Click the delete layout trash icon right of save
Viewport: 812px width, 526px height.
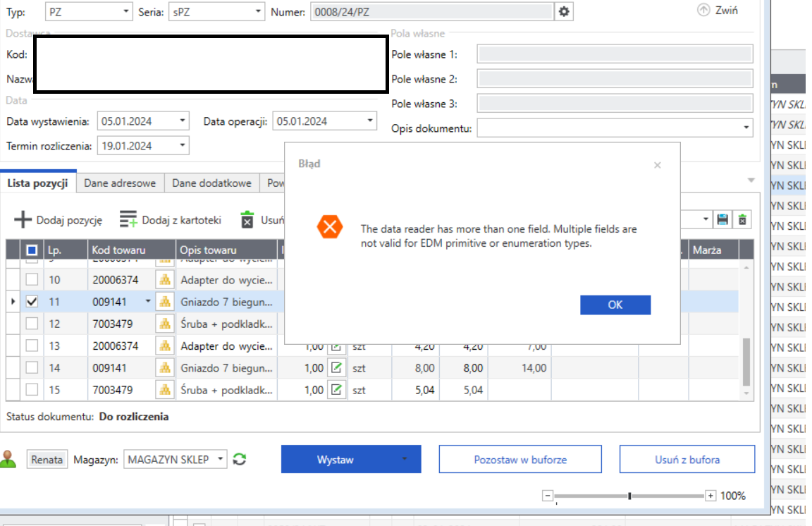[x=742, y=220]
